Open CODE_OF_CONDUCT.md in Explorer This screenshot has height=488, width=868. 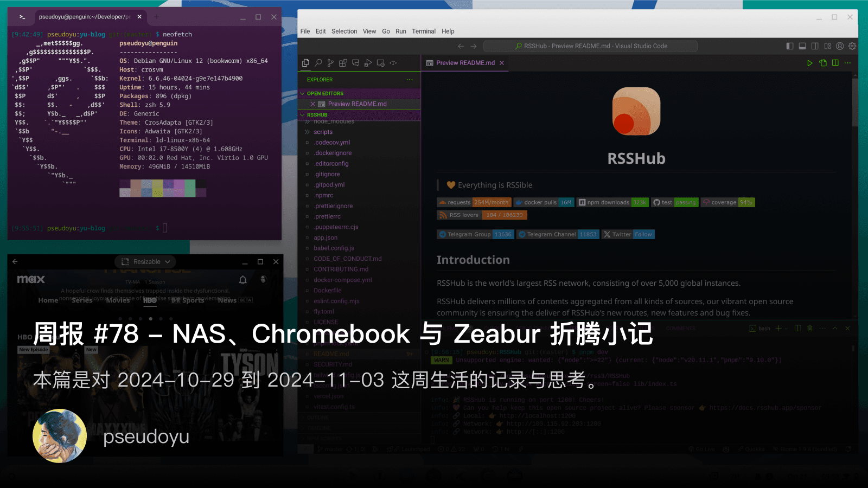pos(348,259)
